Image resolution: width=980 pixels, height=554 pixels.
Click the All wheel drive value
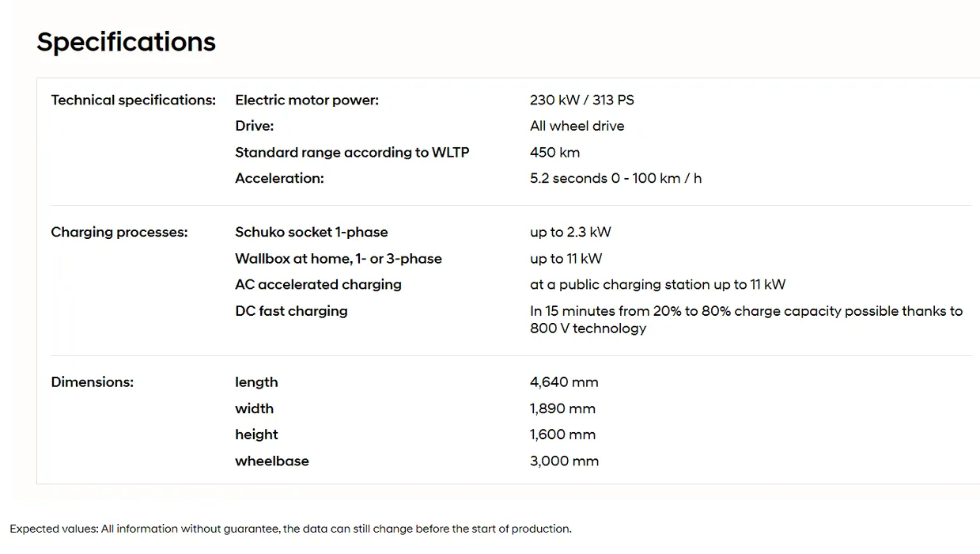[577, 126]
